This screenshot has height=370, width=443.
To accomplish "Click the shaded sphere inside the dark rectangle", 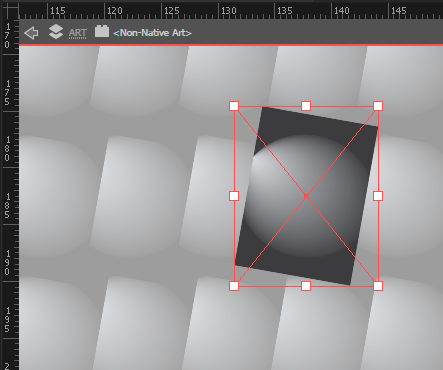I will (x=307, y=196).
